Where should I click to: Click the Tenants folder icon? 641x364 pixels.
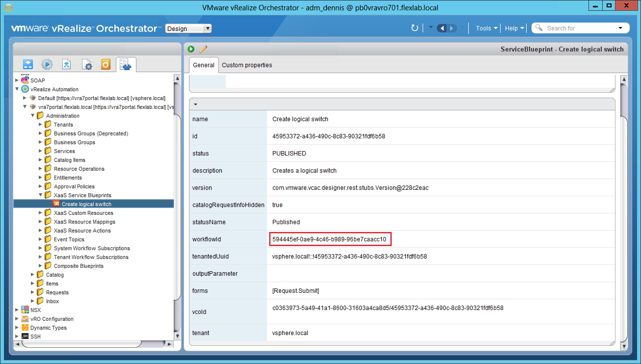tap(48, 124)
